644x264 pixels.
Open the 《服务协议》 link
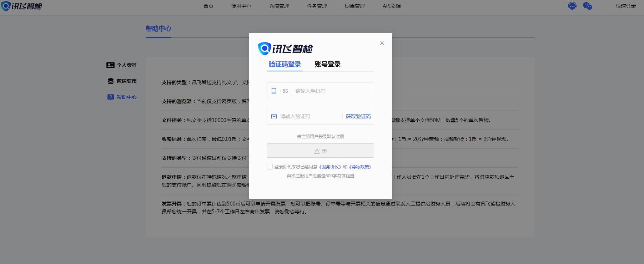point(330,167)
